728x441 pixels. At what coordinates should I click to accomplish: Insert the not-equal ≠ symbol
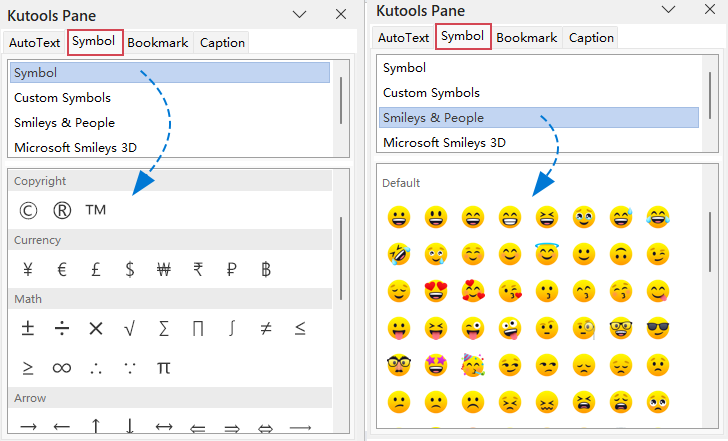[x=266, y=329]
